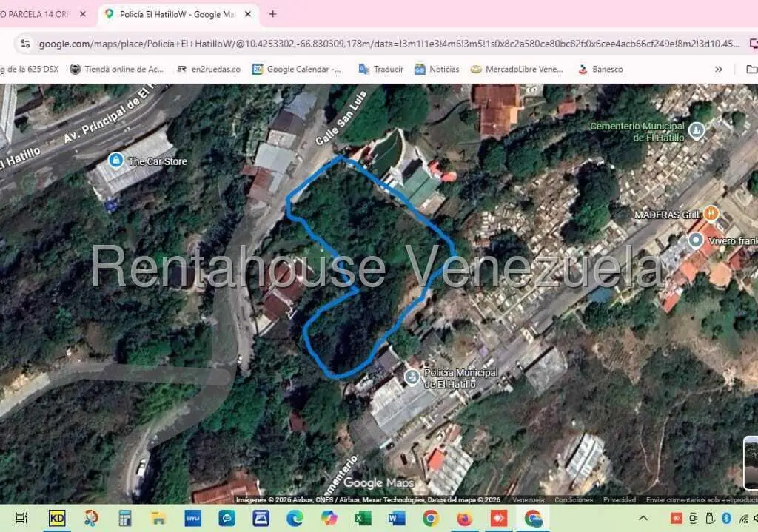Open the scanner app on taskbar
Screen dimensions: 758x532
point(261,519)
